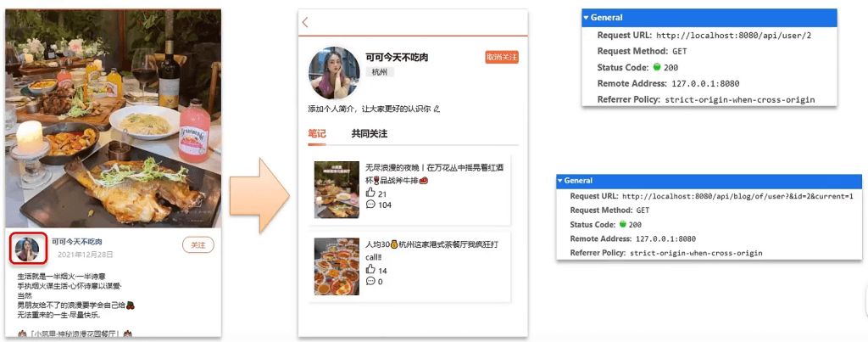The width and height of the screenshot is (868, 342).
Task: Like the first note showing 21 likes
Action: pyautogui.click(x=370, y=193)
